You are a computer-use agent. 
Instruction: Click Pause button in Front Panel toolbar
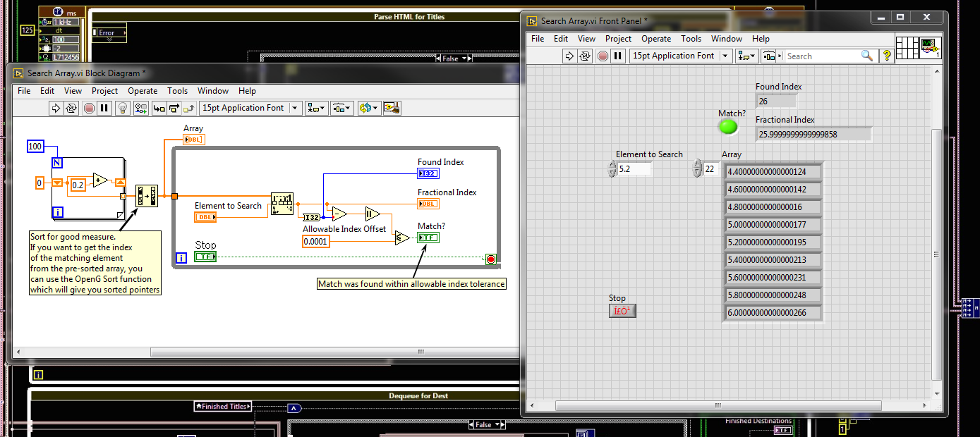[x=618, y=56]
